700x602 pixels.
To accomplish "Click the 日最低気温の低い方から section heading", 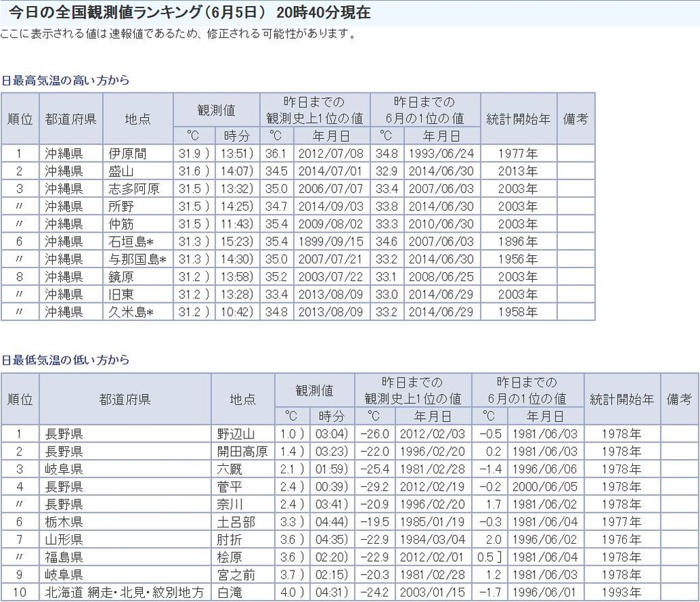I will pyautogui.click(x=65, y=360).
